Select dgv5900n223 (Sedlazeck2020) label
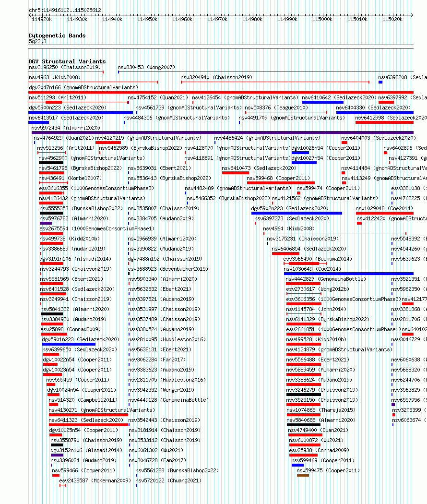 pos(68,108)
